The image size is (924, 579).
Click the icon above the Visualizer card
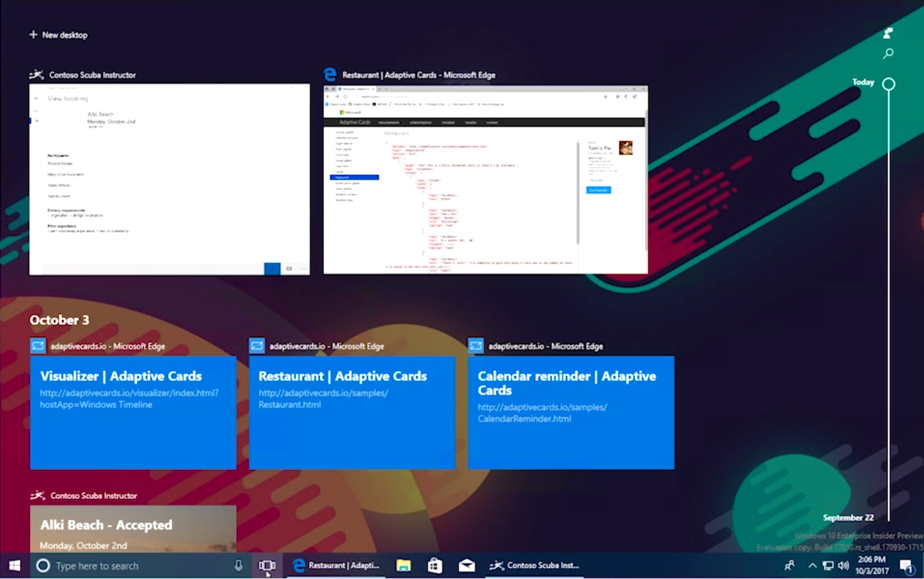[38, 346]
